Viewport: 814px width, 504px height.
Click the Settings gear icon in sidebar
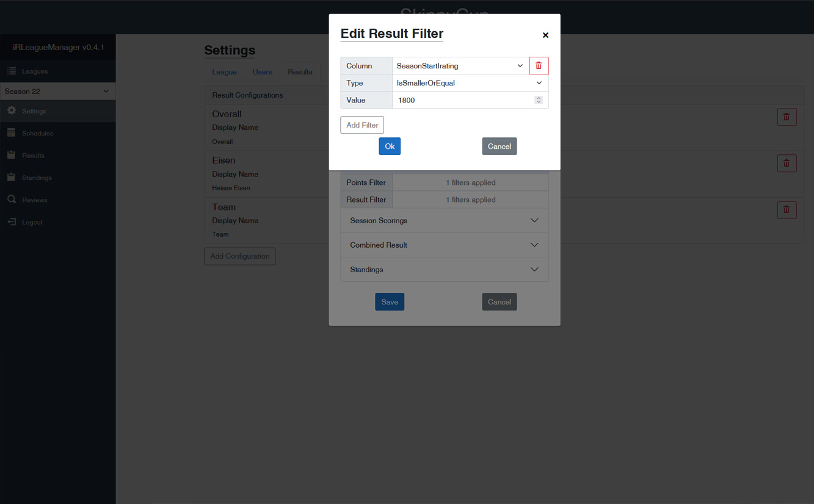pos(12,111)
